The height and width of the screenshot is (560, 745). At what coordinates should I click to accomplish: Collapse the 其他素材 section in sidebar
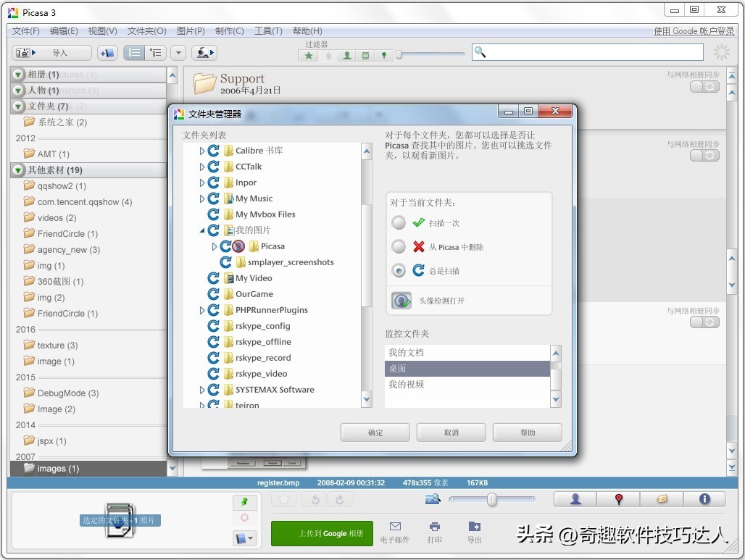point(18,170)
